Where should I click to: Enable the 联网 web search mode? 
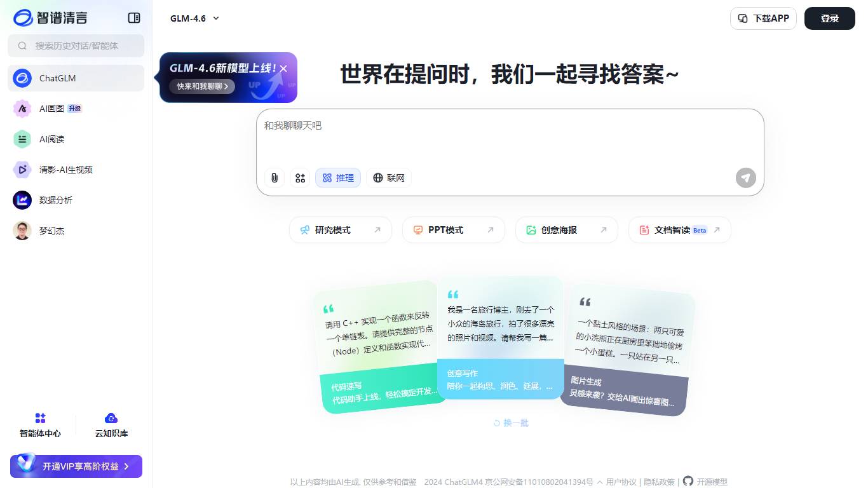pos(388,178)
